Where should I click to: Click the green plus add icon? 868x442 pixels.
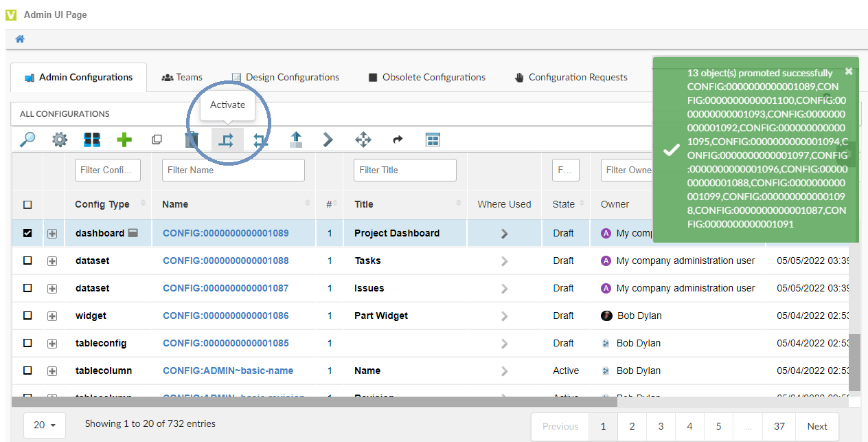(124, 140)
